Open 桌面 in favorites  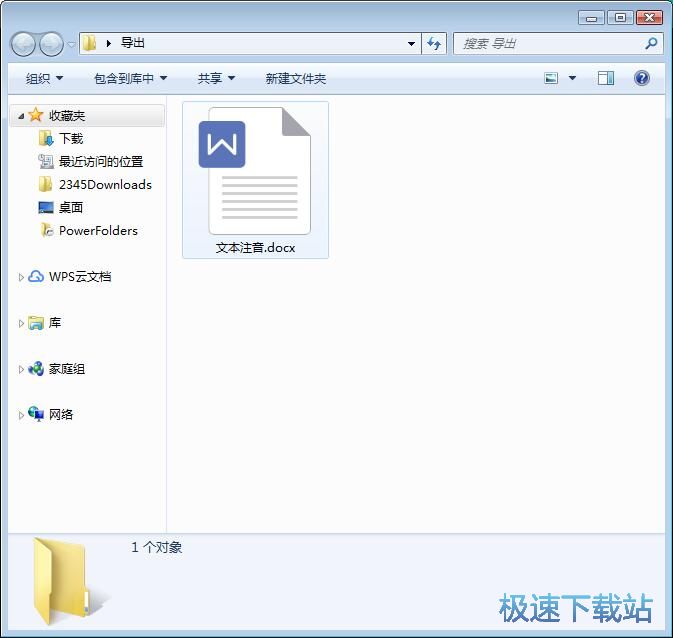(x=71, y=208)
